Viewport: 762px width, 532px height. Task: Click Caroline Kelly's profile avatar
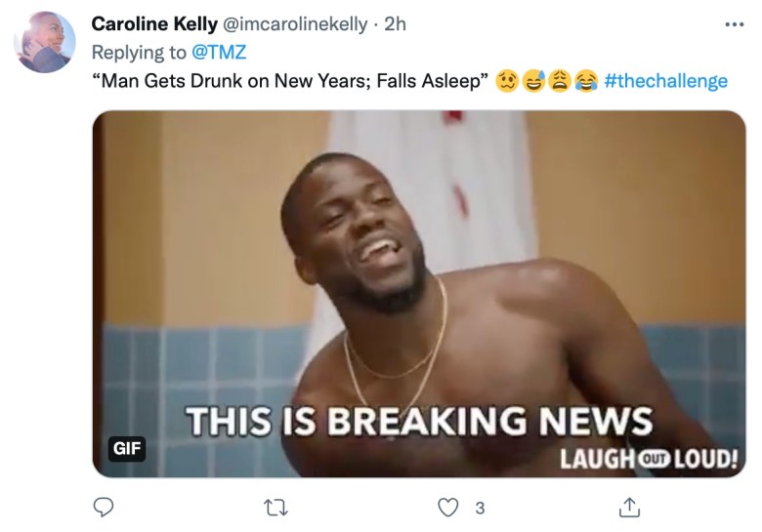[x=45, y=42]
